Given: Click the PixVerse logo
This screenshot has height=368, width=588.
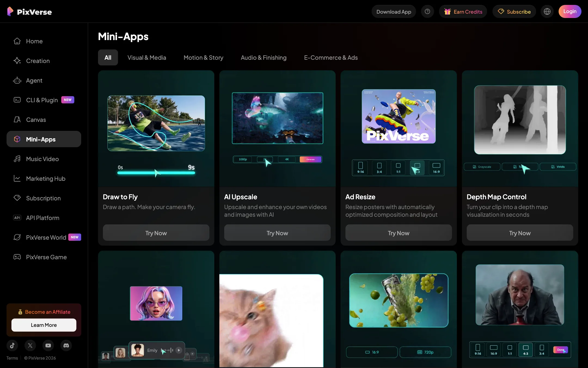Looking at the screenshot, I should point(29,11).
